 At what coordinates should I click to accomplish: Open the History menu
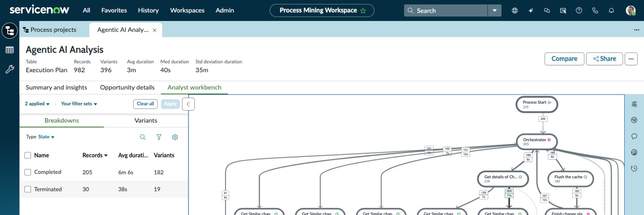tap(148, 10)
